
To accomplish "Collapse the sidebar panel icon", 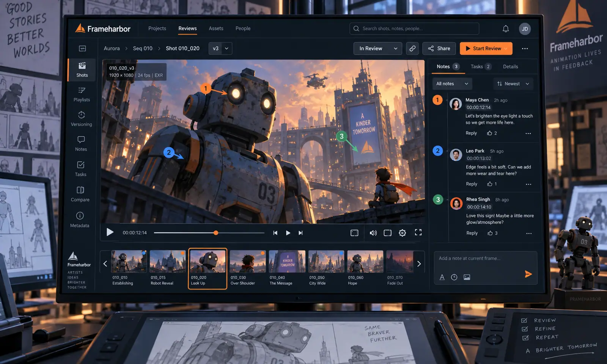I will click(x=82, y=49).
